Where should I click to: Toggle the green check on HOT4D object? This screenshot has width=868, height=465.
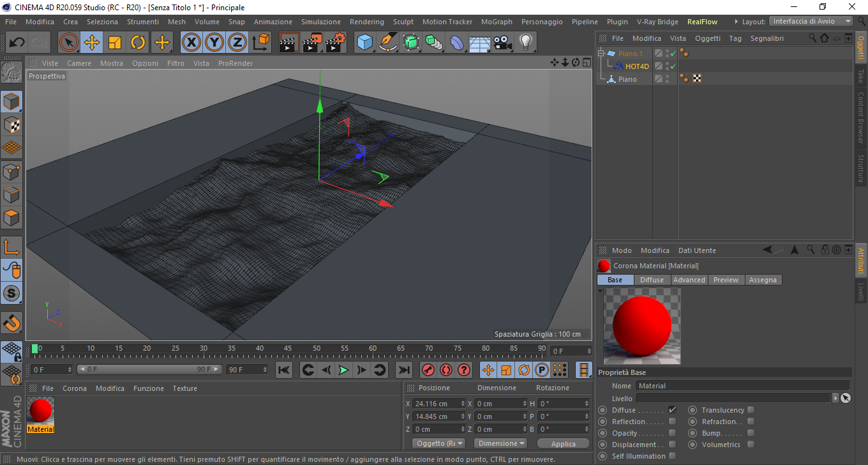pos(673,66)
